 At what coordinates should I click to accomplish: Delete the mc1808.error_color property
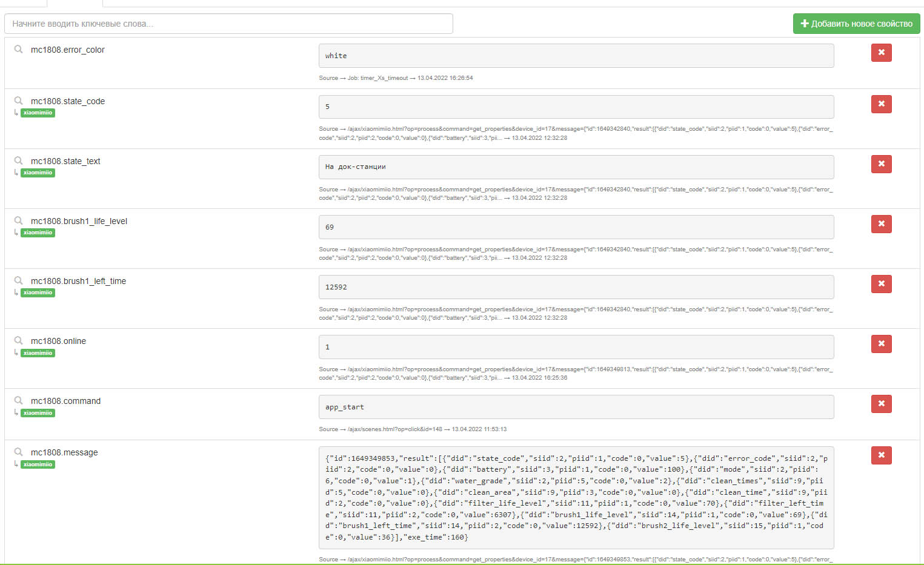click(x=881, y=53)
